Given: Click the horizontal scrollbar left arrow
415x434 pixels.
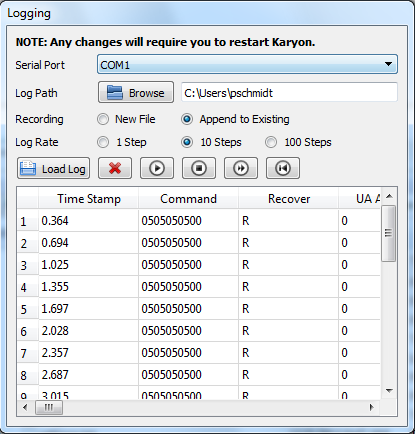Looking at the screenshot, I should 25,407.
